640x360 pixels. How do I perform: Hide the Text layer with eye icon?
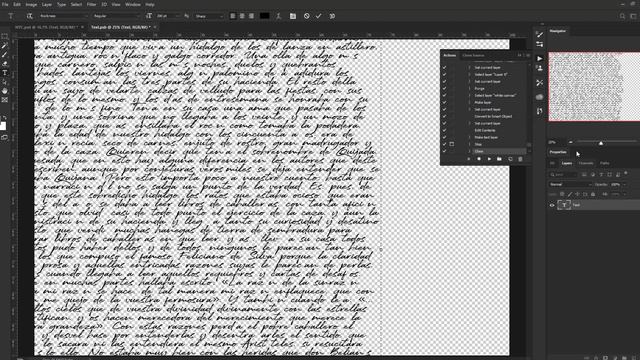[x=552, y=205]
